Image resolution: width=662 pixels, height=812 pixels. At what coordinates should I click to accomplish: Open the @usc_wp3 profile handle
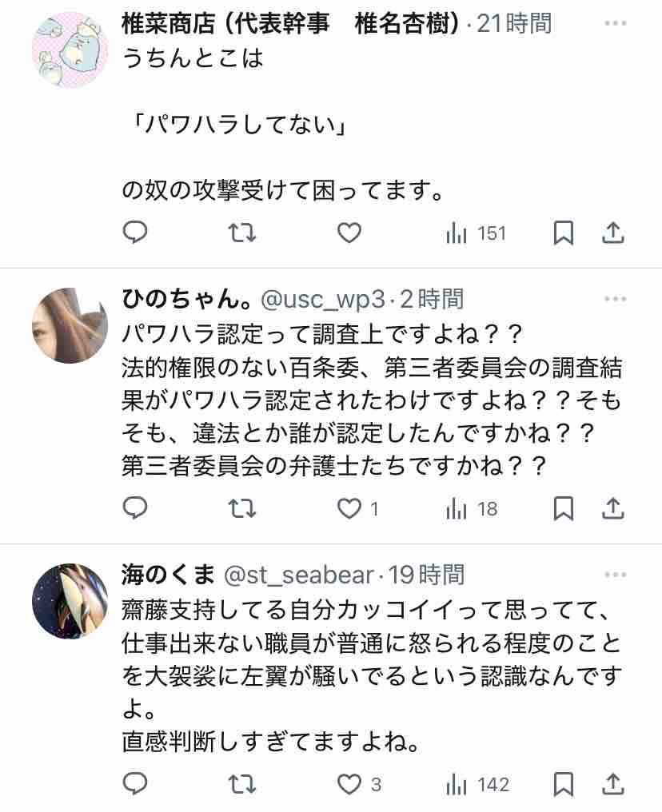(x=323, y=300)
